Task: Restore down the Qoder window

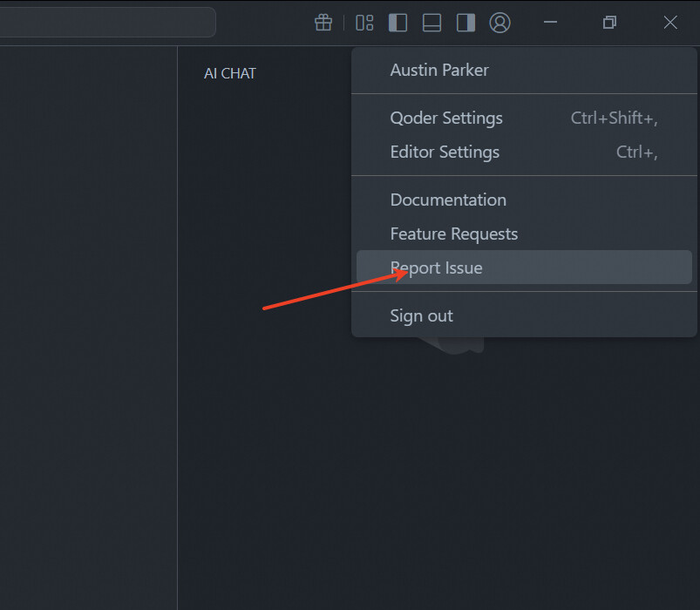Action: [x=610, y=23]
